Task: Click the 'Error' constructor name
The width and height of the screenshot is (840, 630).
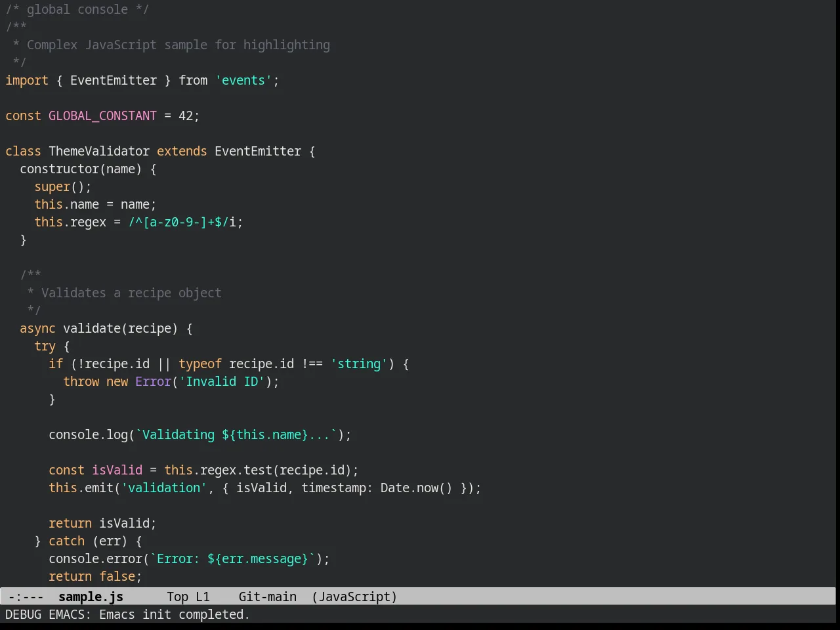Action: tap(153, 381)
